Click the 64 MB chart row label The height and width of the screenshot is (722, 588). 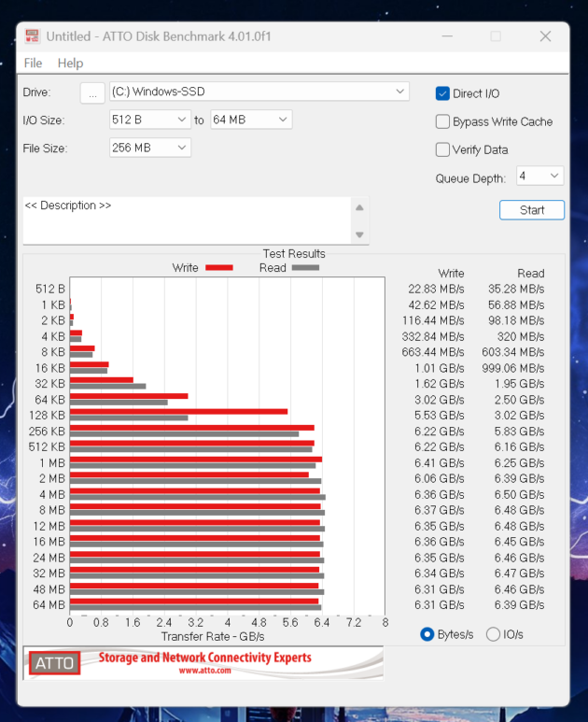click(49, 605)
